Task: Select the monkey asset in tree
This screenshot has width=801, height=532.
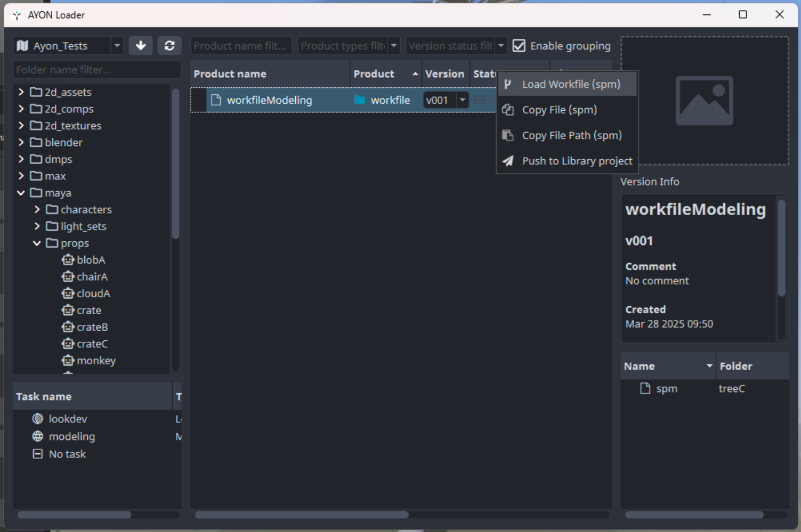Action: click(x=96, y=361)
